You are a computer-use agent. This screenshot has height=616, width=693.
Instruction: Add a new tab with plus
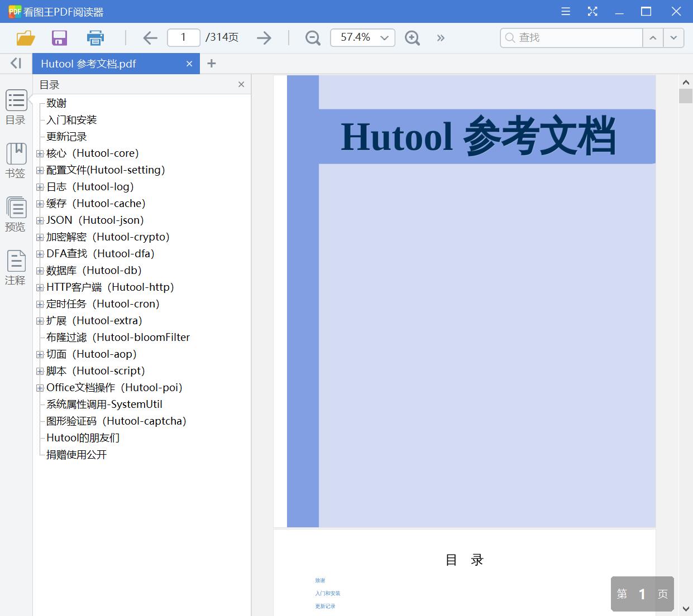click(211, 64)
